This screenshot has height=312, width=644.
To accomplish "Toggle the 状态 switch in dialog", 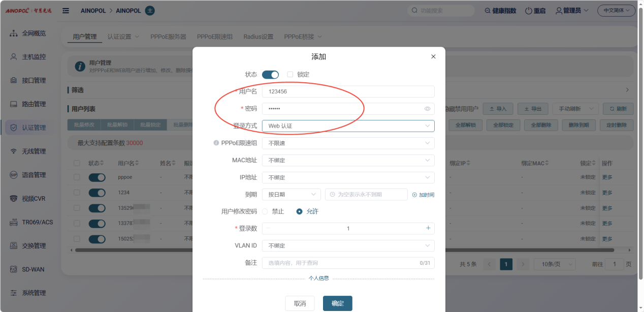I will pos(270,75).
